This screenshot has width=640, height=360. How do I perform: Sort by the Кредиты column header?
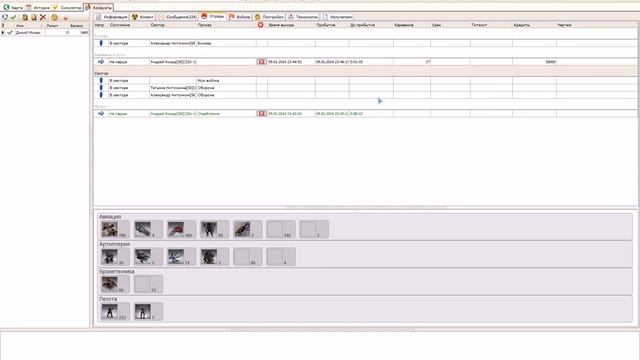534,25
